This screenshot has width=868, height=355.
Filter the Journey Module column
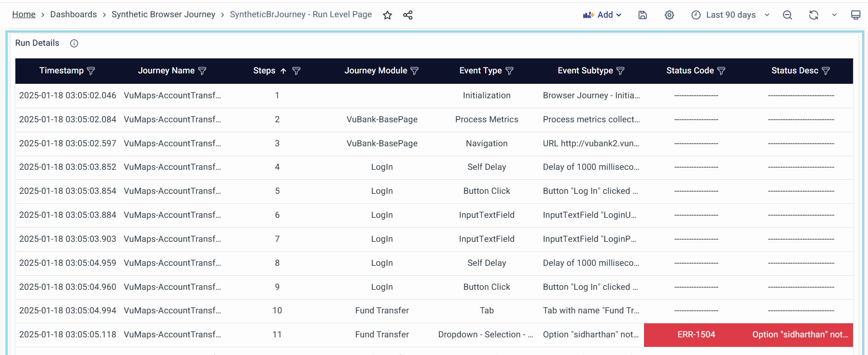coord(415,71)
